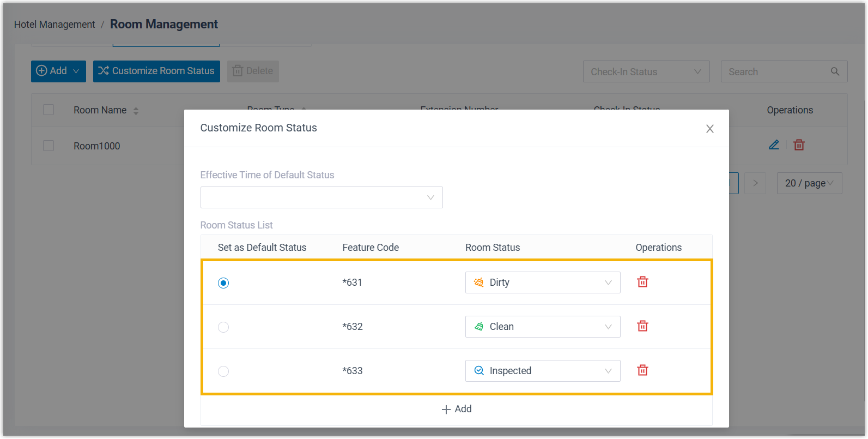Close the Customize Room Status dialog
The image size is (868, 439).
[709, 129]
